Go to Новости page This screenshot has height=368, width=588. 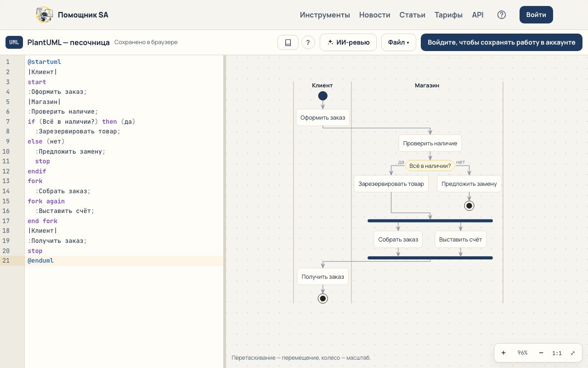374,15
